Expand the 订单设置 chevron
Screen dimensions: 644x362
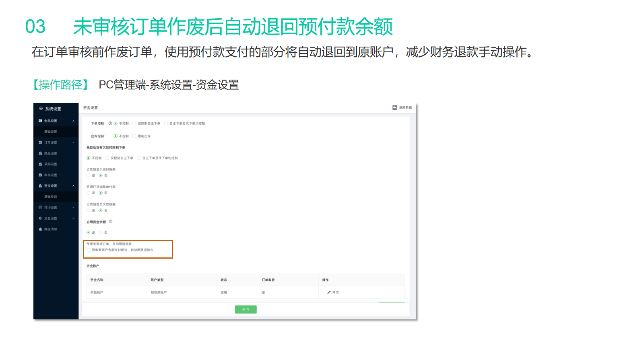(x=73, y=142)
